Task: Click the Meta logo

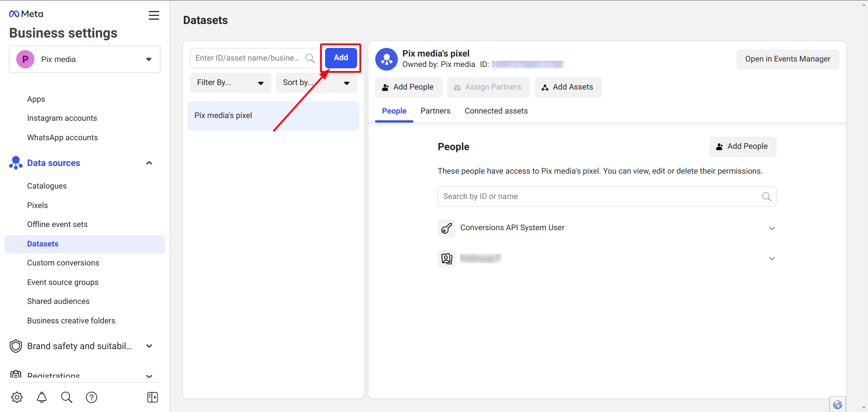Action: coord(26,14)
